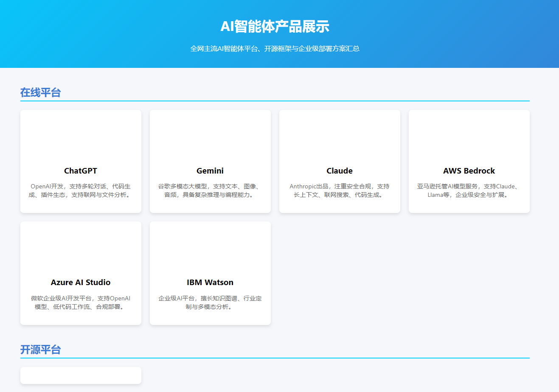Open the Gemini card heading
This screenshot has width=559, height=392.
[x=210, y=171]
